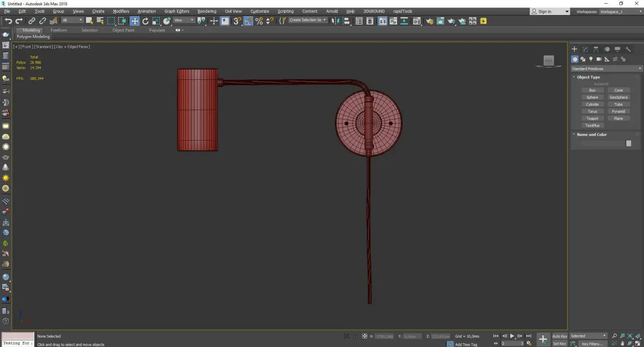Play the animation
Image resolution: width=644 pixels, height=347 pixels.
tap(513, 336)
